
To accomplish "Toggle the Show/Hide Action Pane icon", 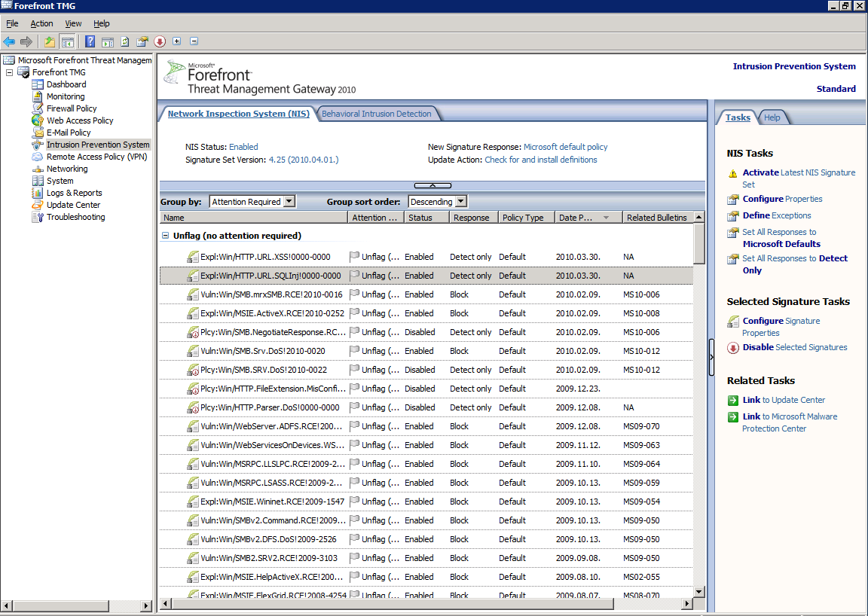I will coord(108,41).
